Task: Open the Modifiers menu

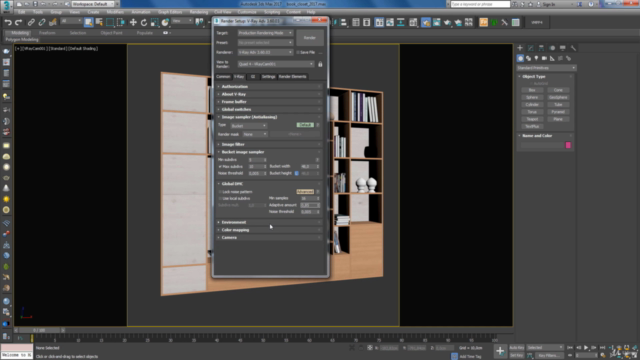Action: (x=115, y=12)
